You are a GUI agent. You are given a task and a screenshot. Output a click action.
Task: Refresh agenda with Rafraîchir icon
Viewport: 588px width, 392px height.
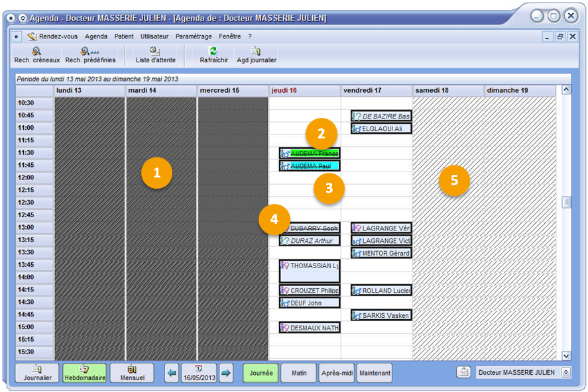point(213,52)
